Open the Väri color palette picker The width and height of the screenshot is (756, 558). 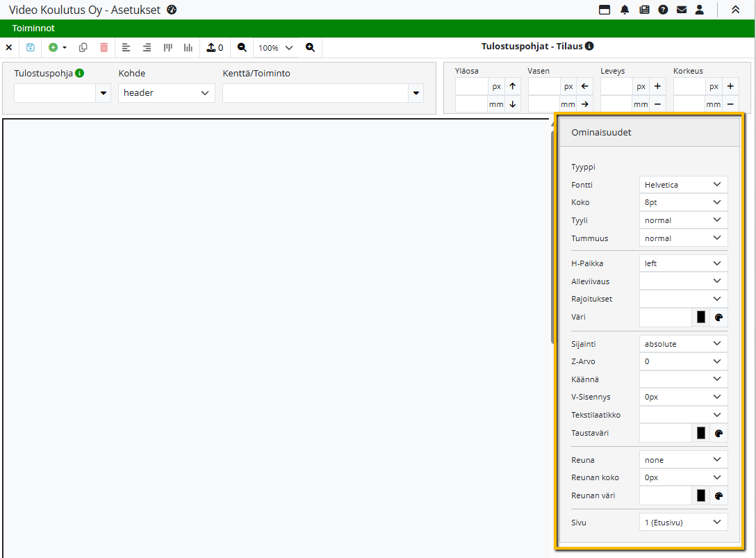tap(719, 317)
